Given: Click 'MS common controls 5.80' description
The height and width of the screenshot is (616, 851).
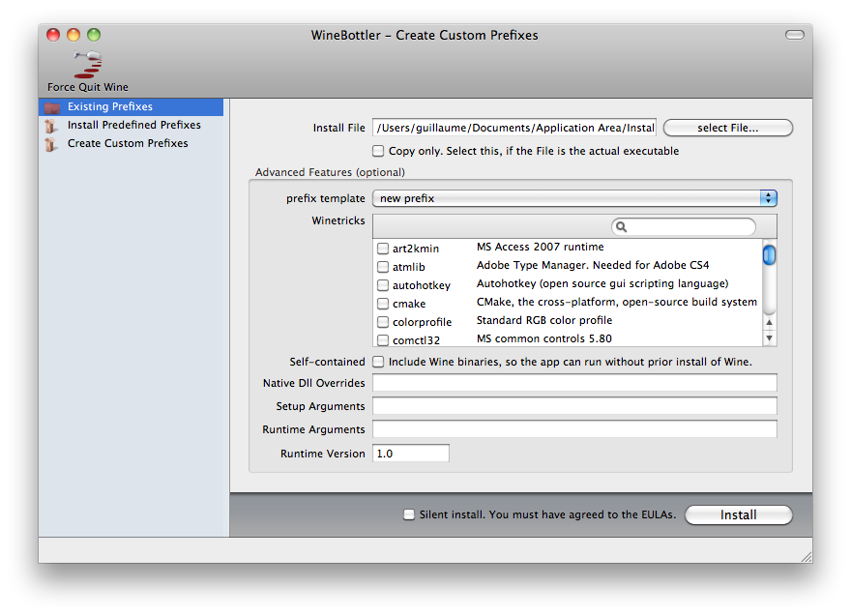Looking at the screenshot, I should point(543,338).
